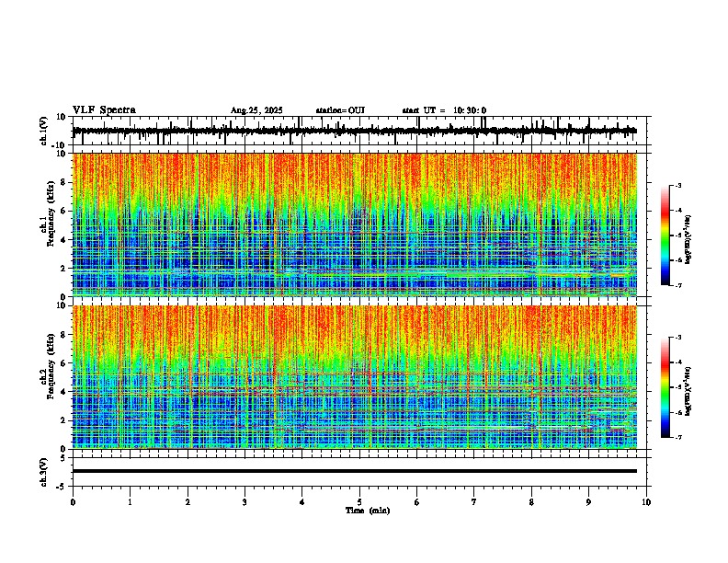Click time axis tick label "8"
The width and height of the screenshot is (728, 563).
point(531,502)
